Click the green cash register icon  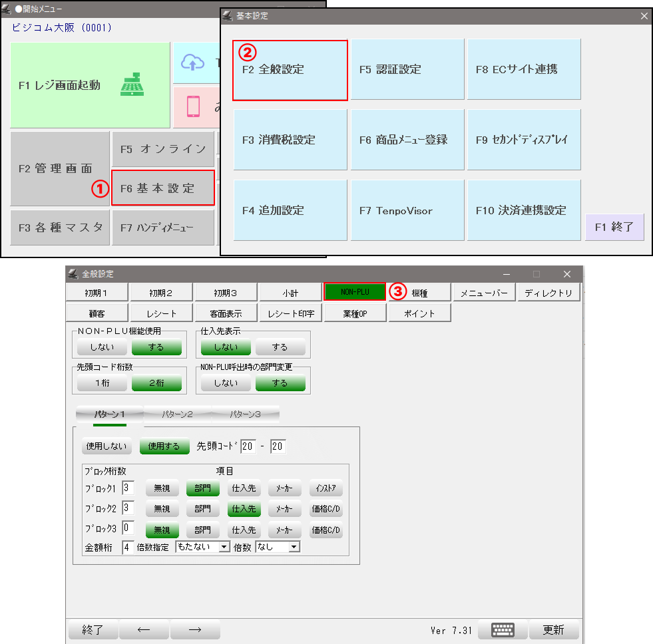(130, 85)
